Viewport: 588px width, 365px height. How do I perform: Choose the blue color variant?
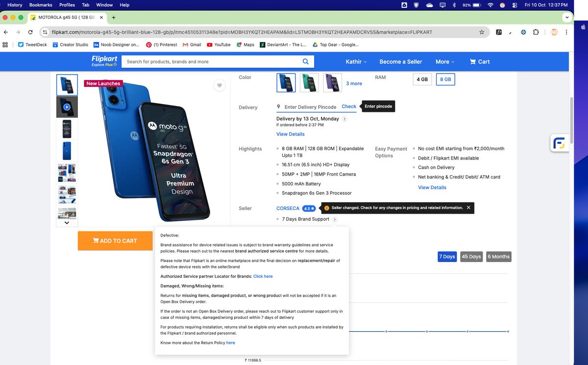point(286,83)
